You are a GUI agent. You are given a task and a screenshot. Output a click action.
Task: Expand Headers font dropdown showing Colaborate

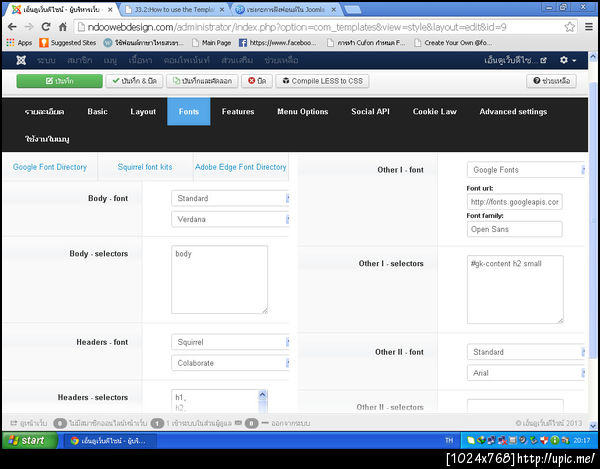tap(230, 363)
